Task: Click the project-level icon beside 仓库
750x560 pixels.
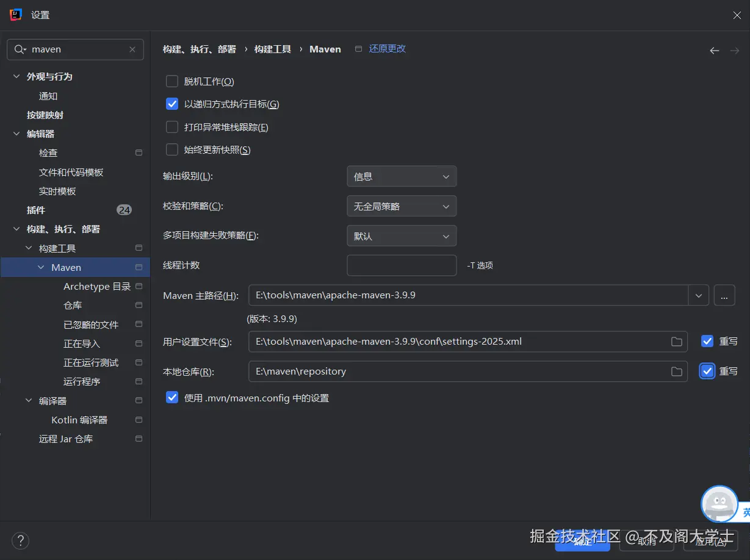Action: tap(139, 306)
